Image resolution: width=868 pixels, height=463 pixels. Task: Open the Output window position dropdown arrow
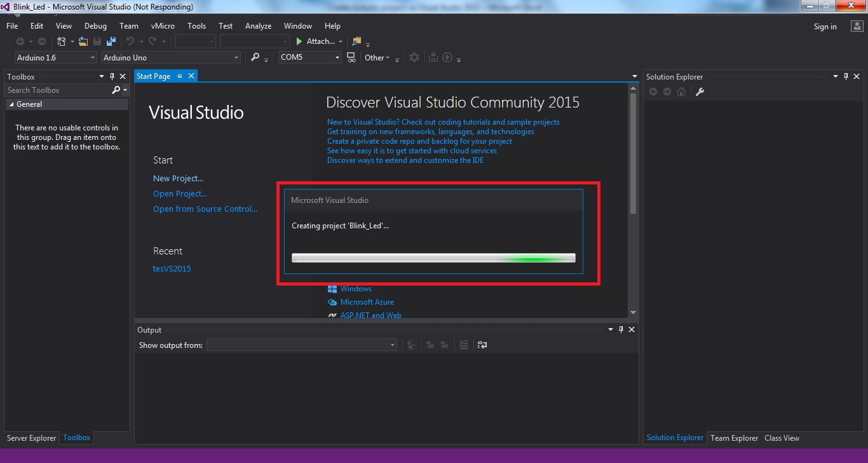pos(611,329)
